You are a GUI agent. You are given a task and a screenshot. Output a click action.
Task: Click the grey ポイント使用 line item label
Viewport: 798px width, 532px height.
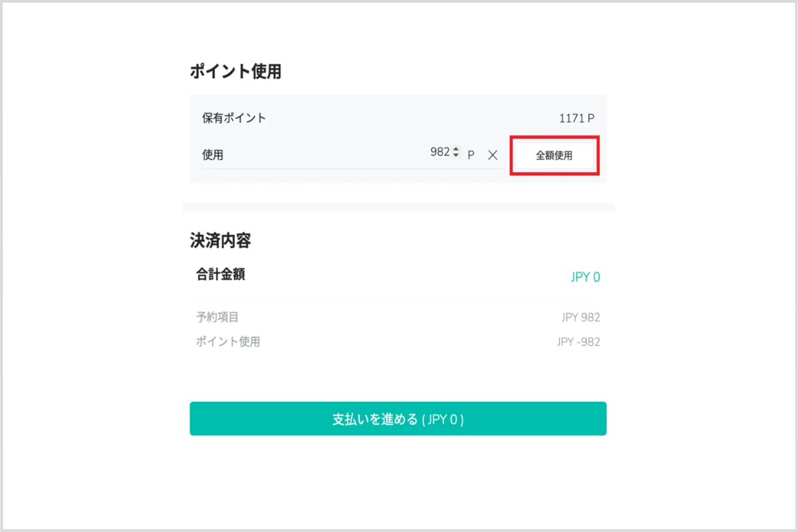228,342
